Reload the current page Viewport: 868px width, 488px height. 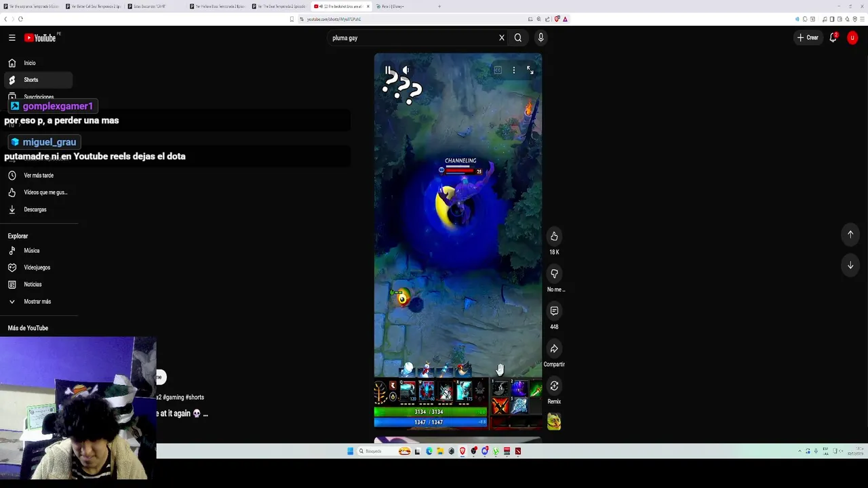(x=20, y=19)
